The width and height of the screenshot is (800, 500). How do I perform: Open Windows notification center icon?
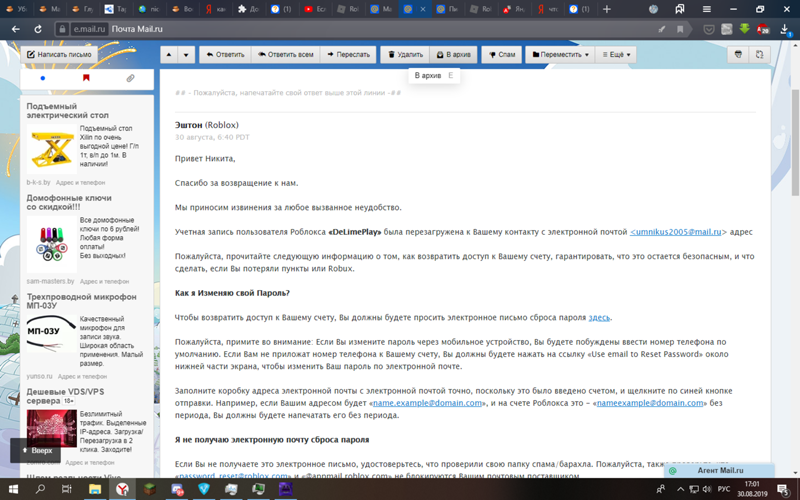coord(783,489)
